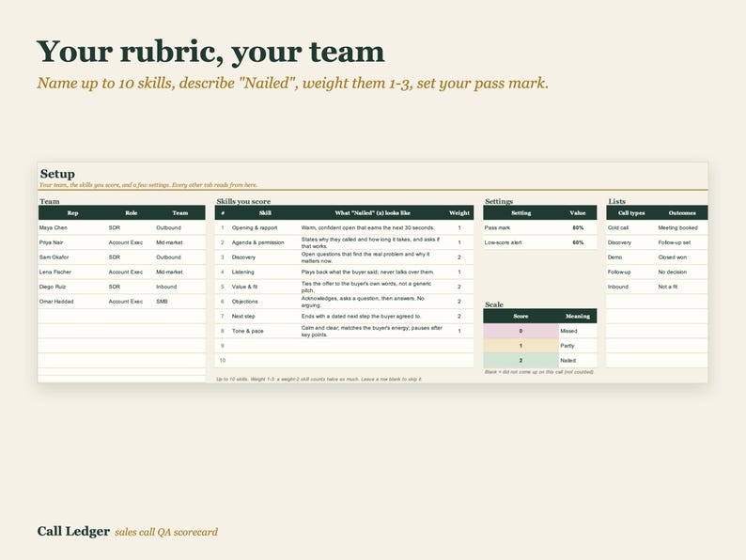This screenshot has width=746, height=560.
Task: Select the 'Not a fit' outcome
Action: click(x=682, y=287)
